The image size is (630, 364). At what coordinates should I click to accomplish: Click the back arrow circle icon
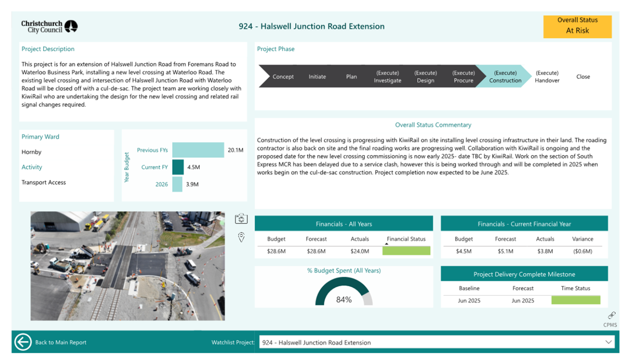coord(23,342)
